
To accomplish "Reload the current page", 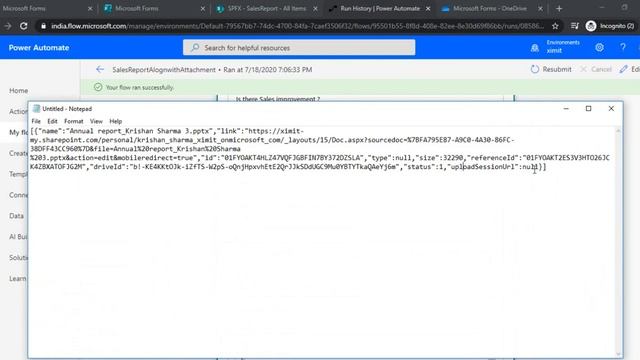I will point(24,26).
